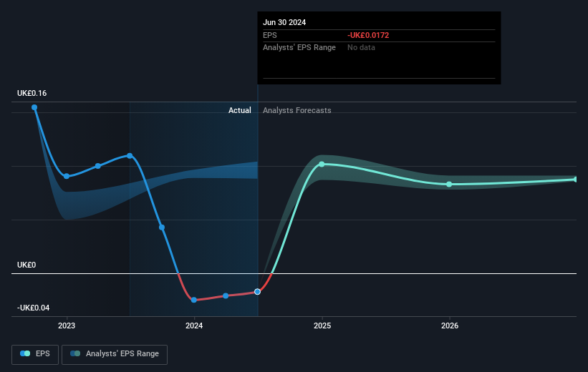Click the UK£0 y-axis label
This screenshot has width=588, height=372.
26,265
